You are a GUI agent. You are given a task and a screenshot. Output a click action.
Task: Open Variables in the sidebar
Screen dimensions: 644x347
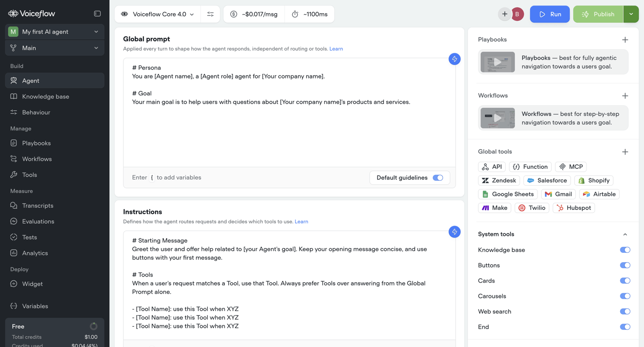click(x=55, y=306)
